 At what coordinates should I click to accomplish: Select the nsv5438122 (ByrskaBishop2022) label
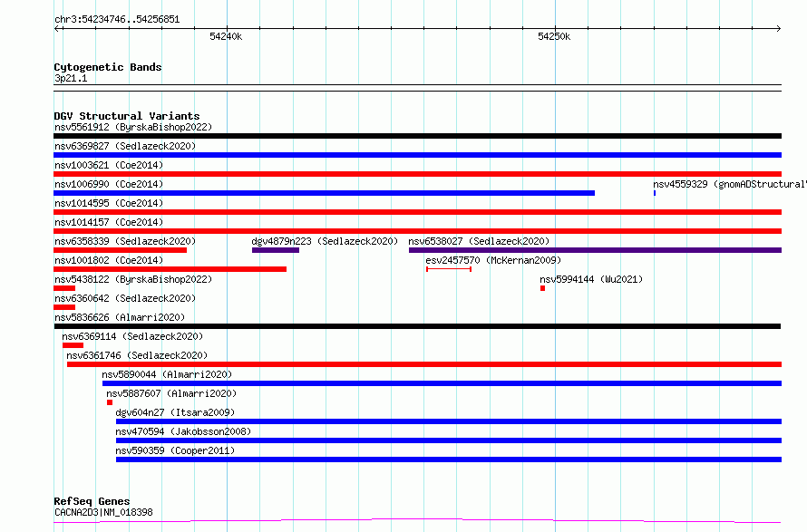click(x=133, y=279)
